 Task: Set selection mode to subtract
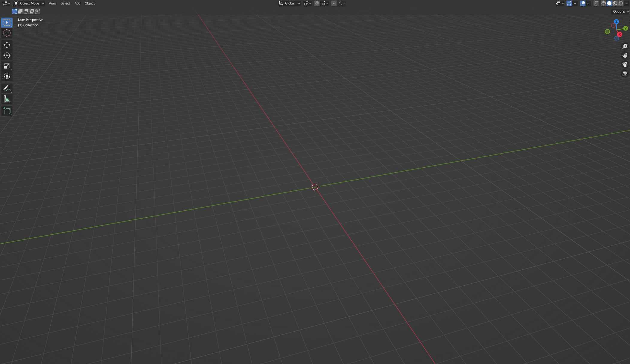(x=26, y=11)
